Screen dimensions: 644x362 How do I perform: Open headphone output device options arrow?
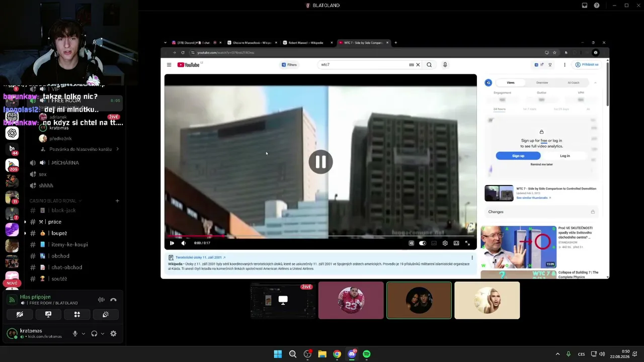click(x=103, y=333)
